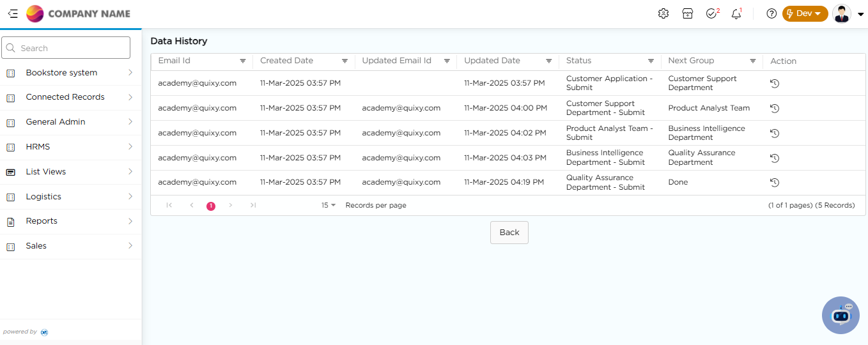868x345 pixels.
Task: Expand the Bookstore system menu
Action: tap(70, 73)
